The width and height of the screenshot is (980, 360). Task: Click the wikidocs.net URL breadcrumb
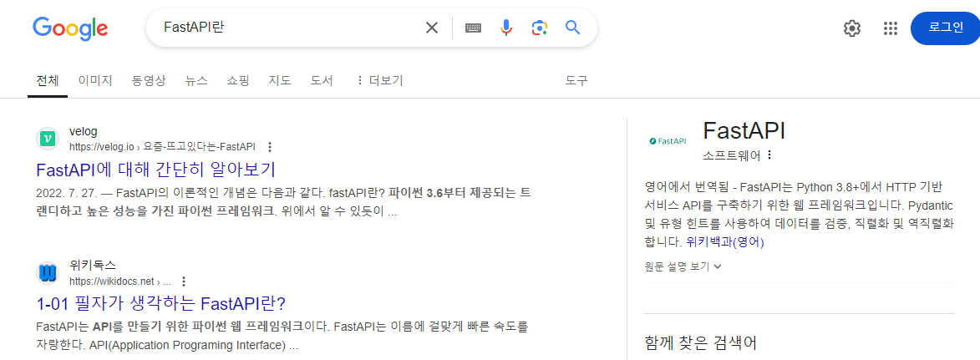(x=120, y=281)
